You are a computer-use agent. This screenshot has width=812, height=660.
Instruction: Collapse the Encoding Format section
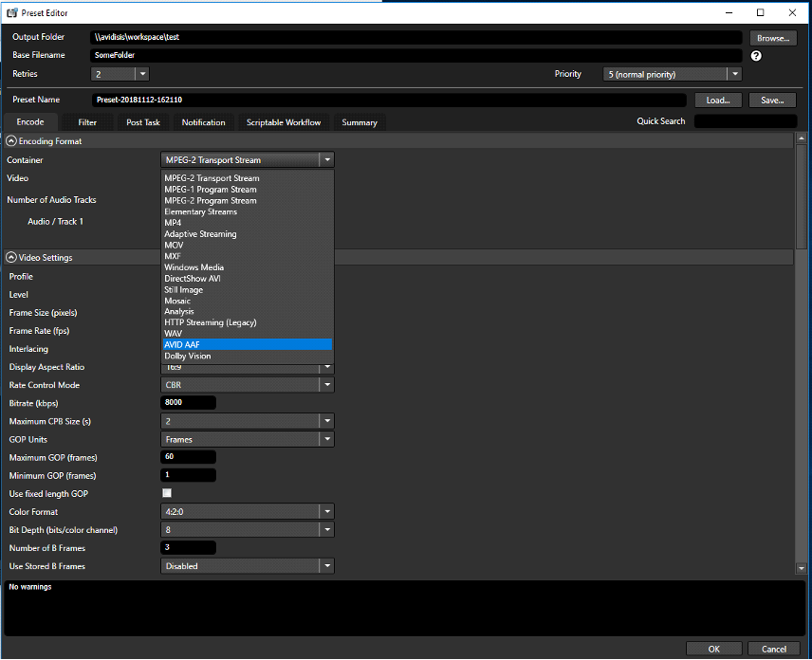[x=10, y=140]
